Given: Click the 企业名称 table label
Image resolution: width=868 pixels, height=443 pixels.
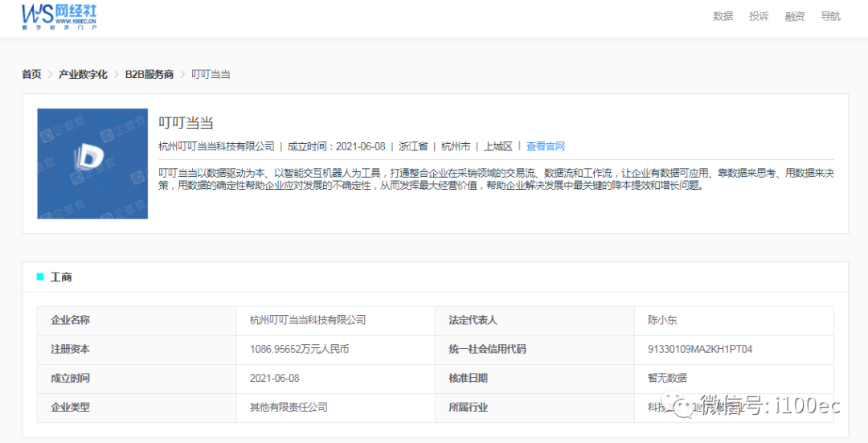Looking at the screenshot, I should 70,320.
